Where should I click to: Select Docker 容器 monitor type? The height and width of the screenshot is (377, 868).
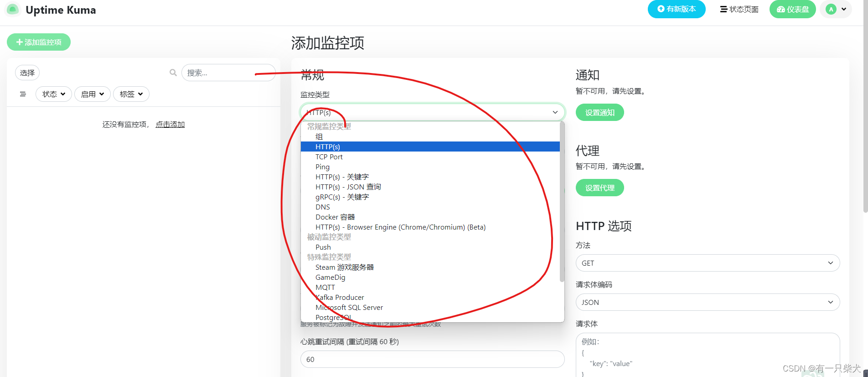point(430,217)
